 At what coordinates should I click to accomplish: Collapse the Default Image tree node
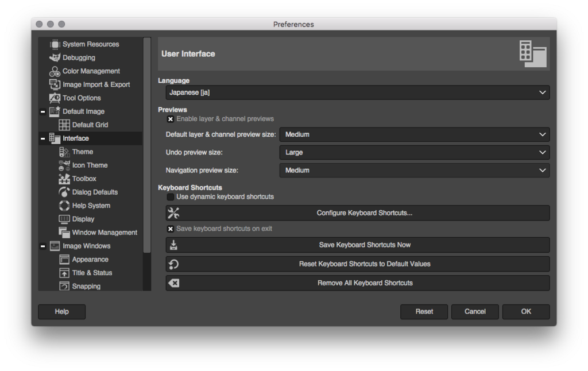(42, 112)
